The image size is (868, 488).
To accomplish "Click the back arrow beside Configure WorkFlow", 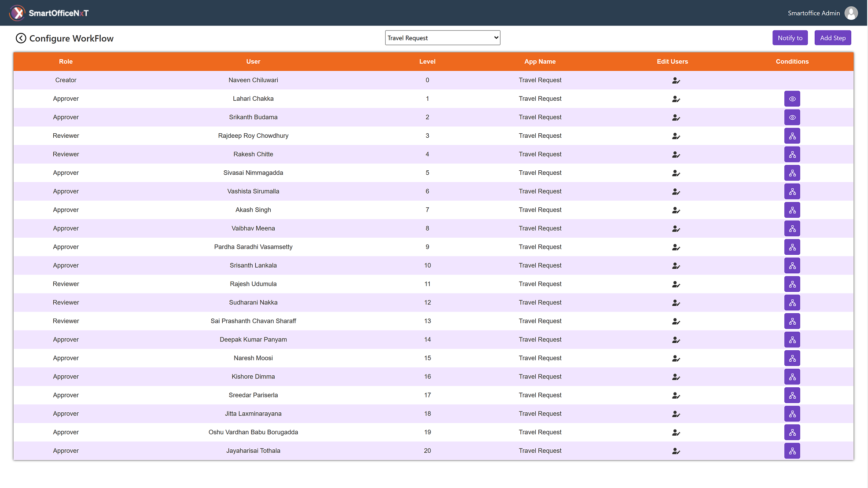I will [x=21, y=38].
